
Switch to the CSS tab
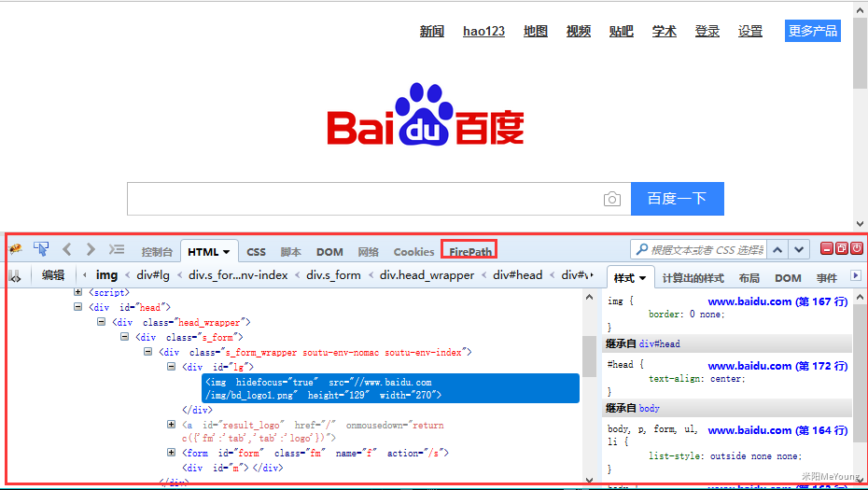coord(257,252)
